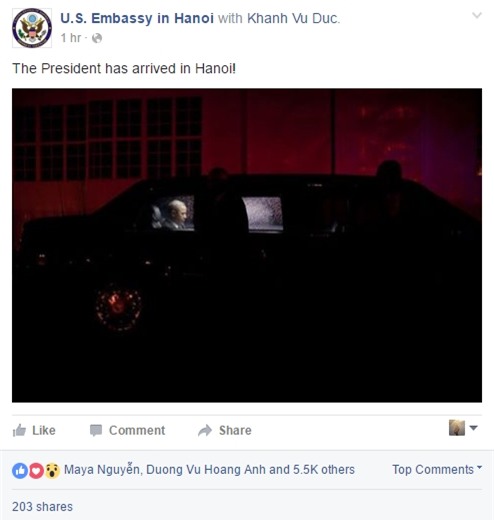
Task: Click the yellow Wow reaction emoji
Action: click(52, 471)
